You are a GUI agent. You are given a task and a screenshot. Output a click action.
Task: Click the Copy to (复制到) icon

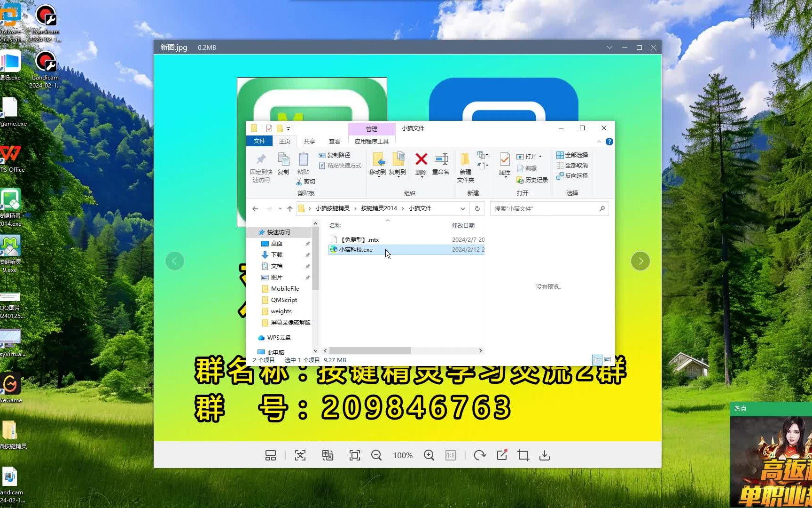point(398,164)
